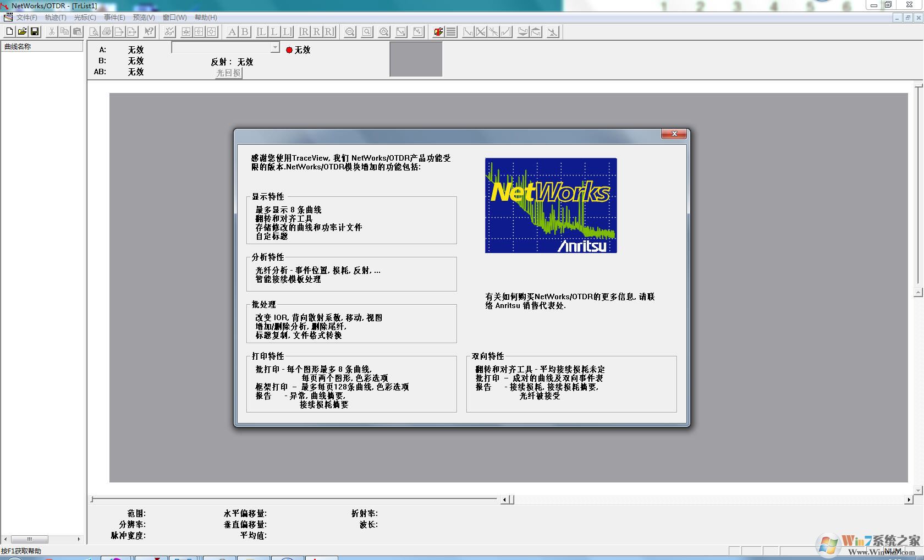Click the 光回损 button

[x=228, y=73]
